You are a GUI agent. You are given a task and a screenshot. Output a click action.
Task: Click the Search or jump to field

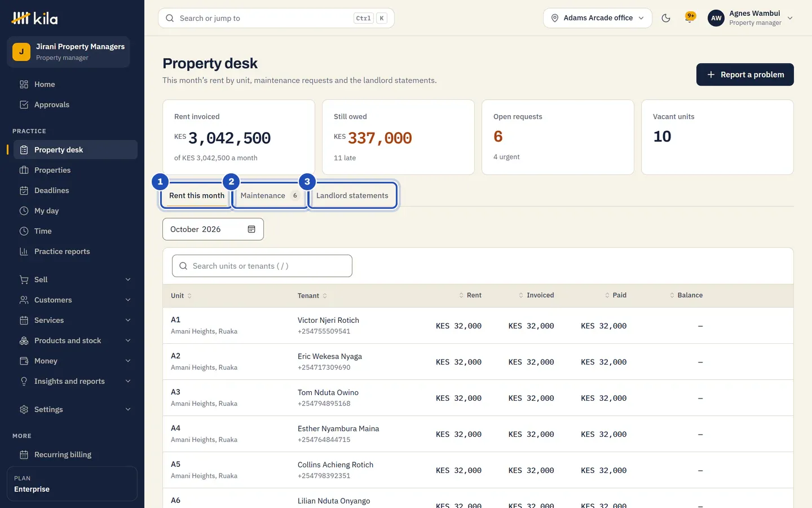276,18
